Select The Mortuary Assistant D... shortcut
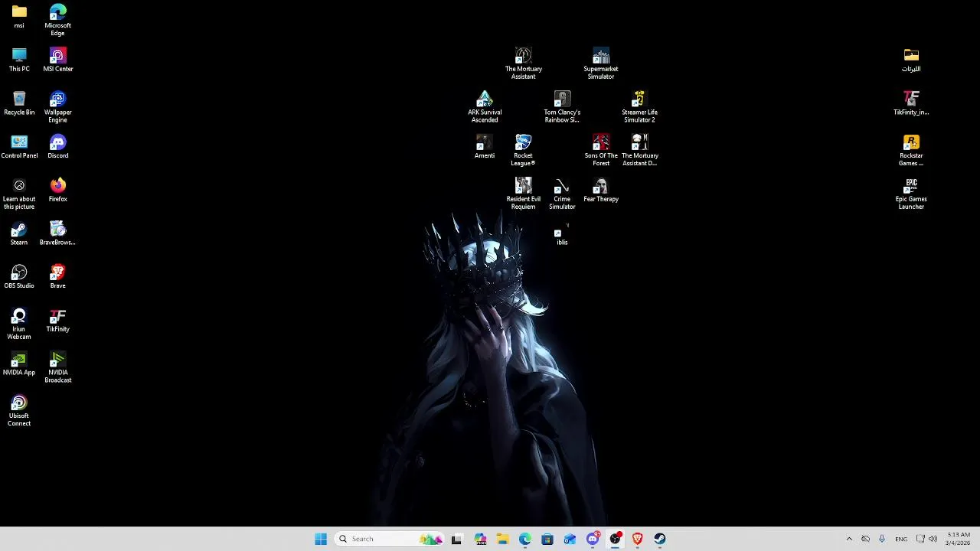Image resolution: width=980 pixels, height=551 pixels. tap(639, 151)
